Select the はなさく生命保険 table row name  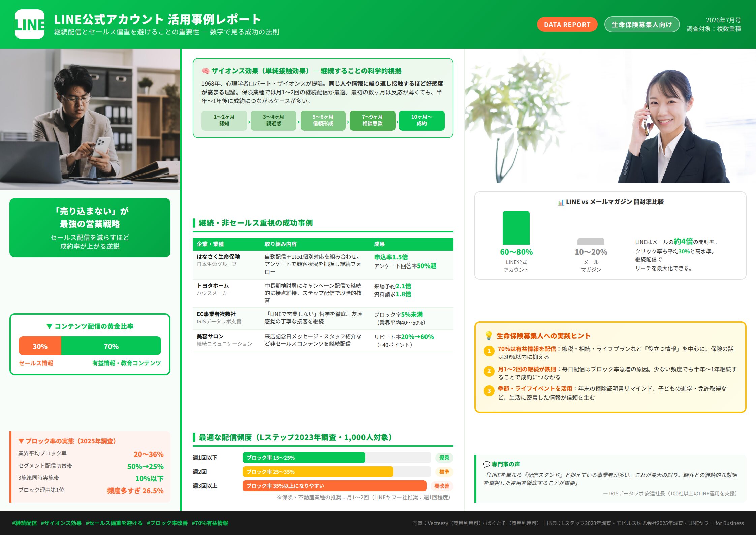(218, 257)
